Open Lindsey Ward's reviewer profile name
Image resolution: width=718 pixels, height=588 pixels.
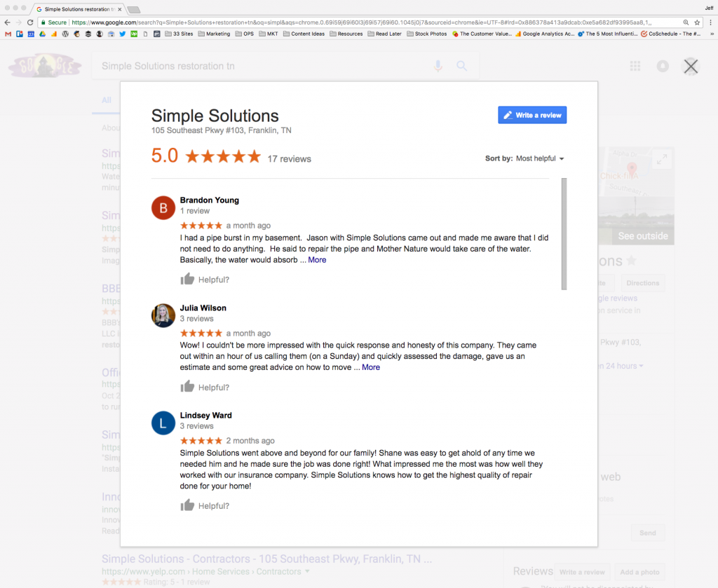[205, 416]
